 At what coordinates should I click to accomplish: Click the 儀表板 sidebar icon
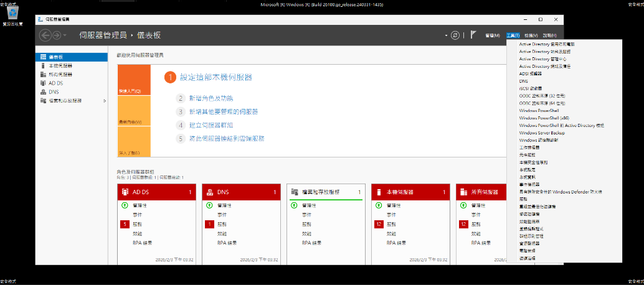click(x=43, y=57)
